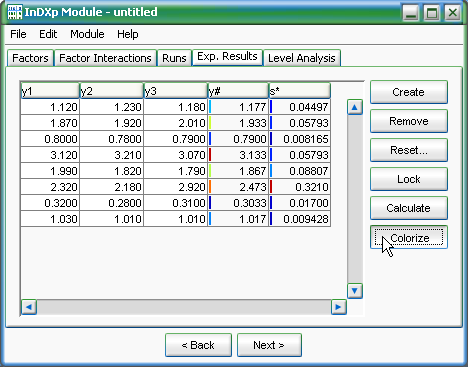This screenshot has height=367, width=468.
Task: Click the horizontal scroll right arrow
Action: point(339,307)
